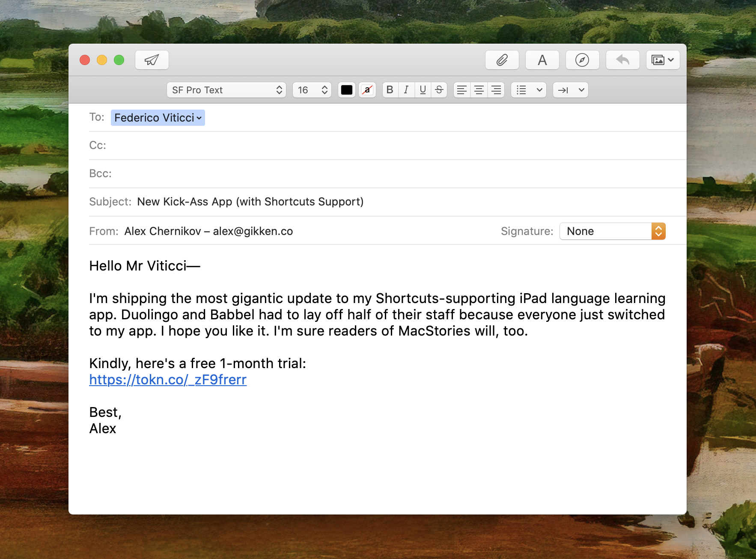Close the compose window with red button
The height and width of the screenshot is (559, 756).
[85, 60]
